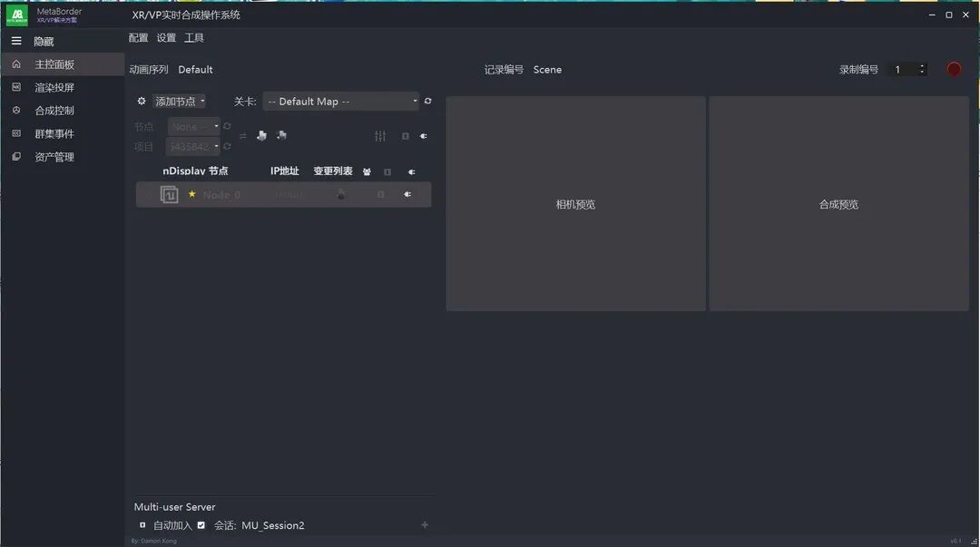Click the gear icon beside 添加节点
The height and width of the screenshot is (547, 980).
tap(142, 102)
